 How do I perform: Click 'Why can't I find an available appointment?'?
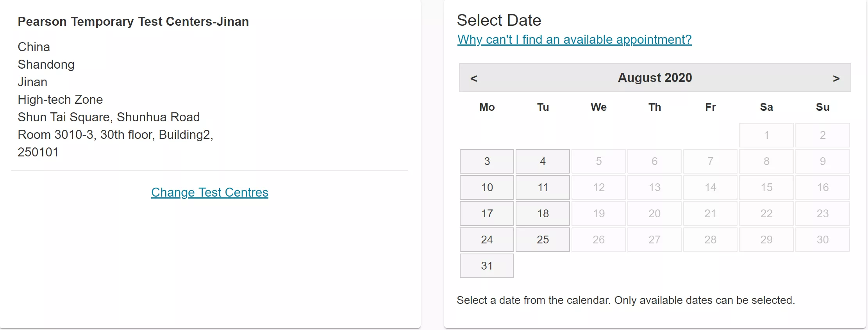[574, 39]
